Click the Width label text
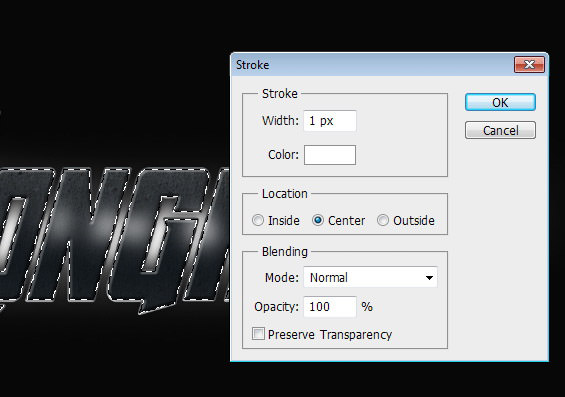The width and height of the screenshot is (565, 397). coord(280,121)
